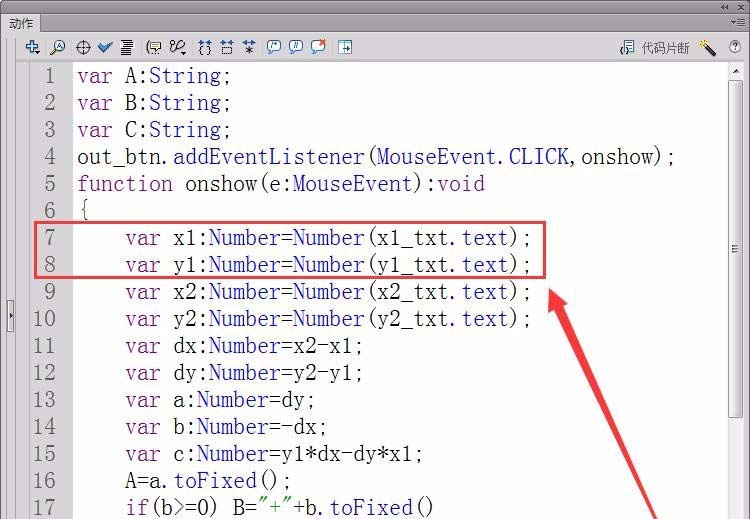Image resolution: width=750 pixels, height=519 pixels.
Task: Click the insert target path crosshair icon
Action: click(x=83, y=47)
